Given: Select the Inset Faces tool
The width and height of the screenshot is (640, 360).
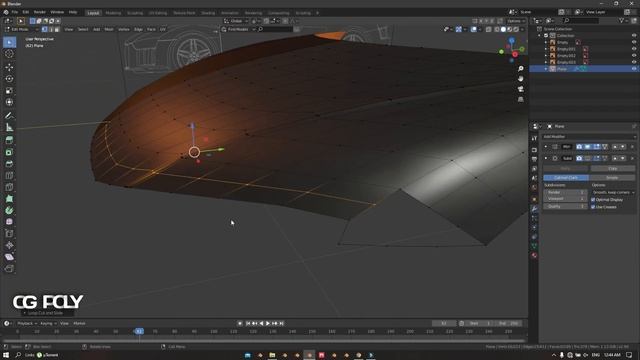Looking at the screenshot, I should point(9,152).
